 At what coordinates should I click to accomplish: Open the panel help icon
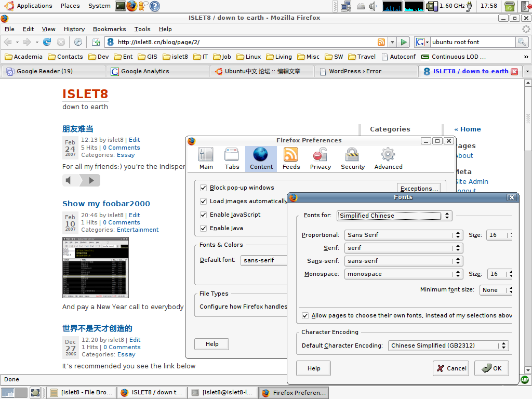pos(155,6)
